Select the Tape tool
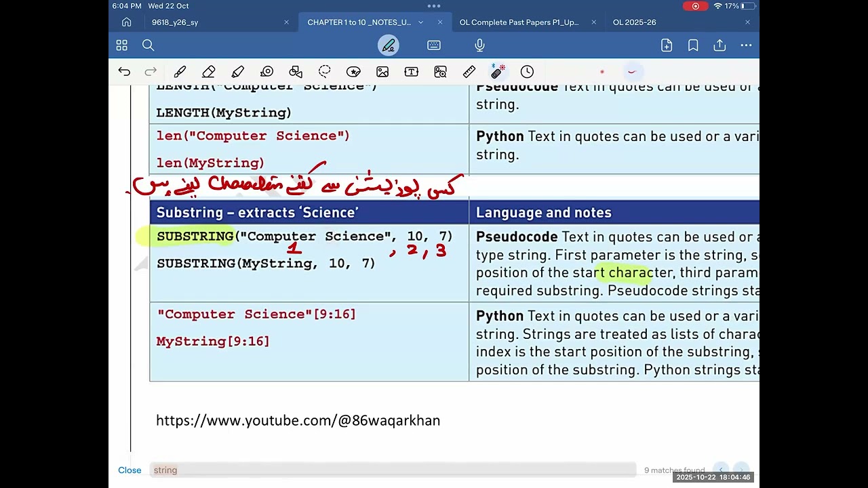 267,72
